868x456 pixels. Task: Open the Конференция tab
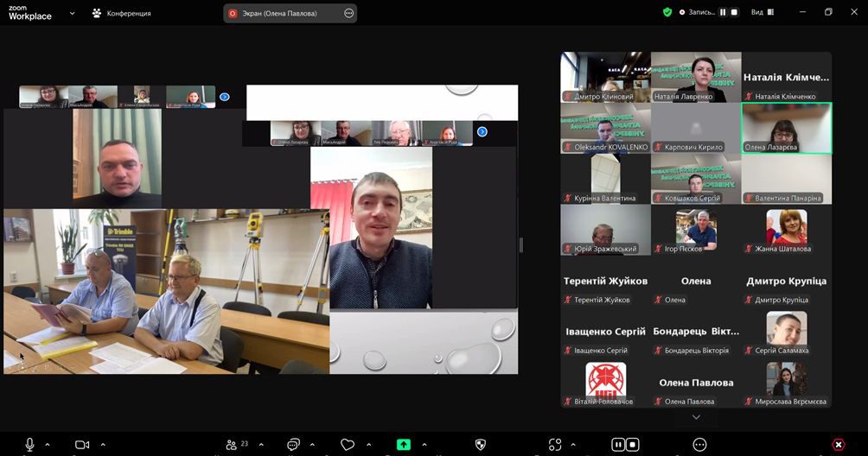(x=121, y=14)
